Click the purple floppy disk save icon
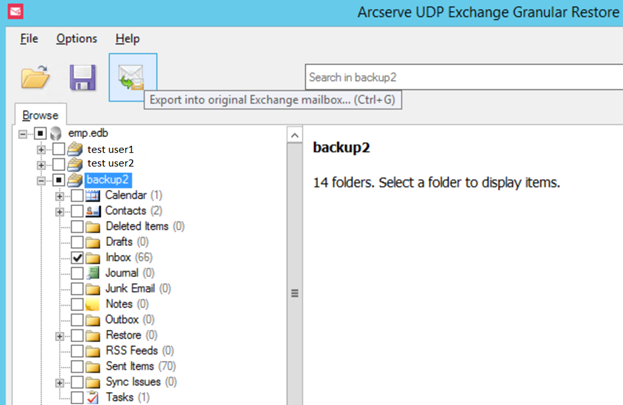 83,77
